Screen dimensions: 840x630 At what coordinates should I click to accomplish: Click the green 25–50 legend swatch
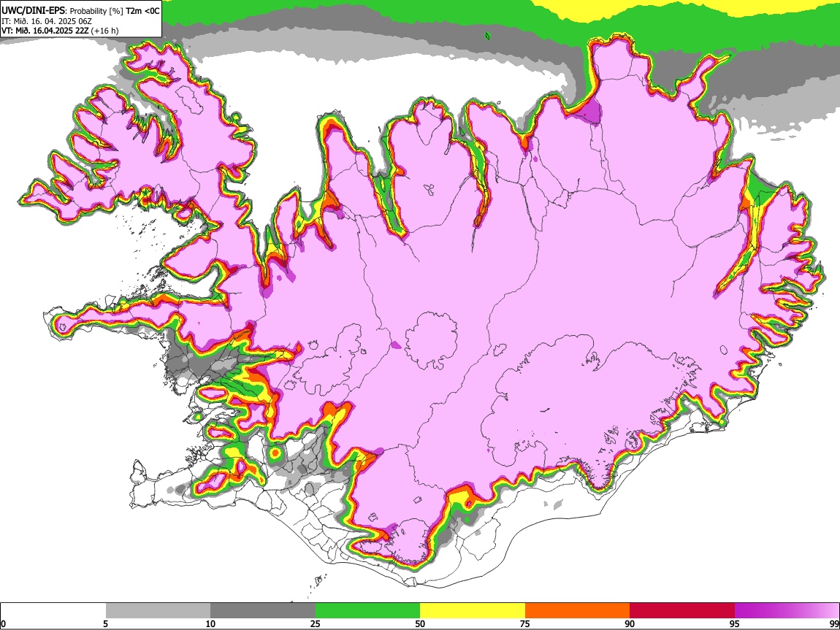tap(367, 611)
